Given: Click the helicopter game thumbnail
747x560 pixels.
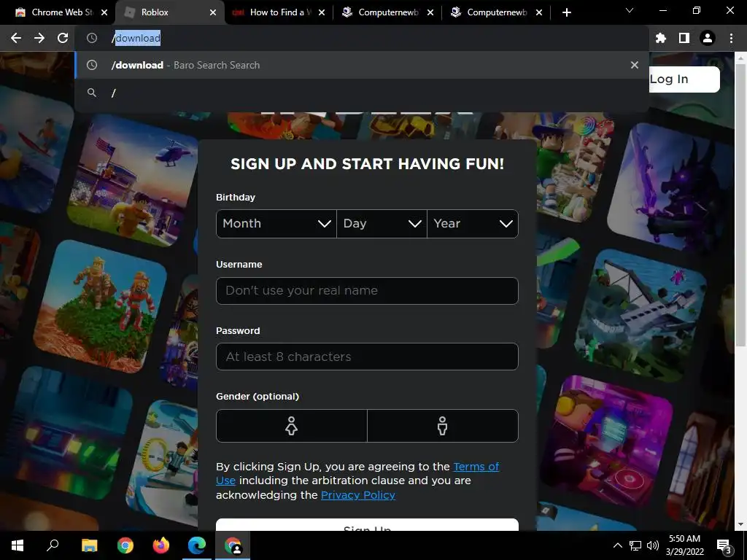Looking at the screenshot, I should point(133,181).
